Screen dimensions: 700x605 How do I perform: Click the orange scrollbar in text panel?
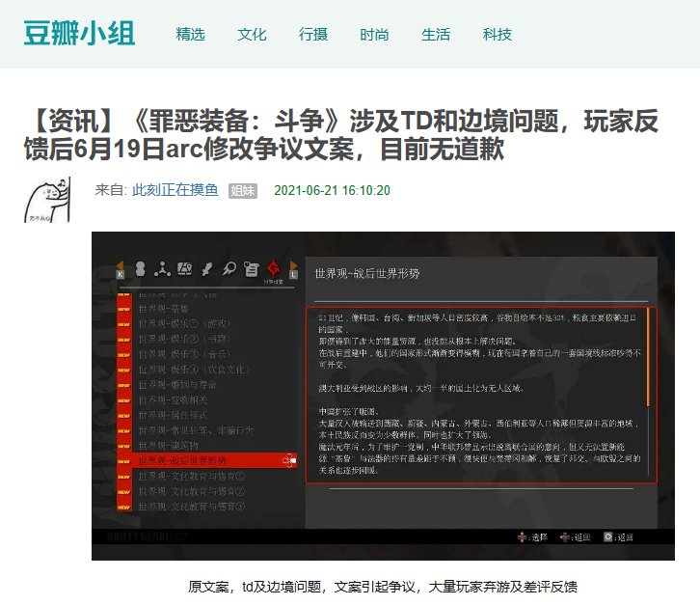648,358
